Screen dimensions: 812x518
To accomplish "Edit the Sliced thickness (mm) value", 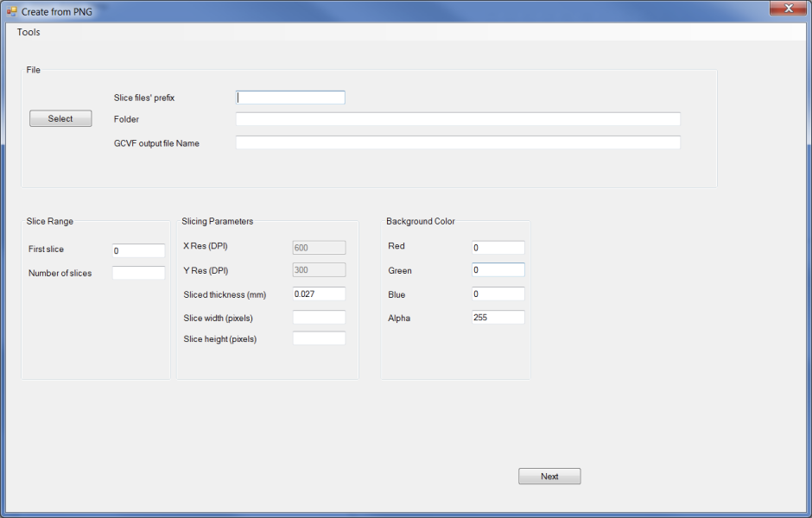I will click(319, 294).
